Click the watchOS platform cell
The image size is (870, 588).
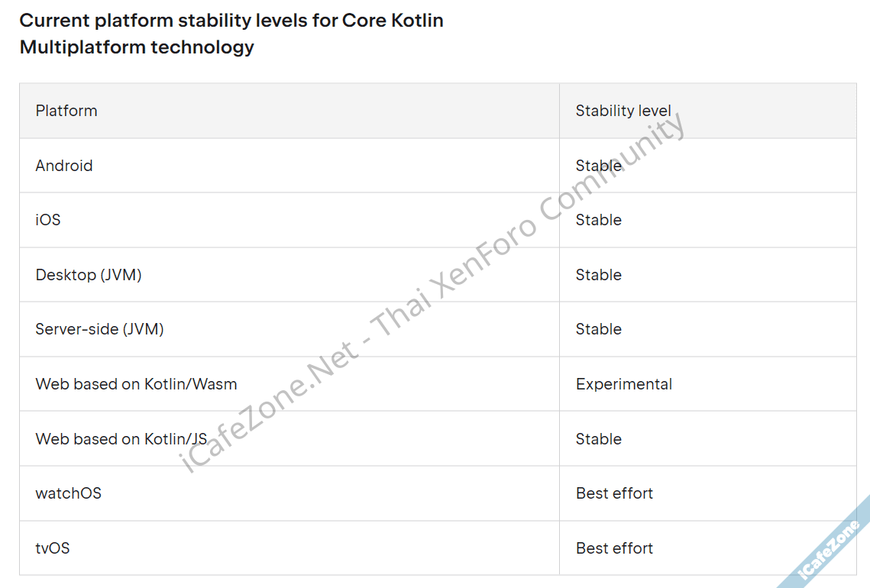pos(68,493)
